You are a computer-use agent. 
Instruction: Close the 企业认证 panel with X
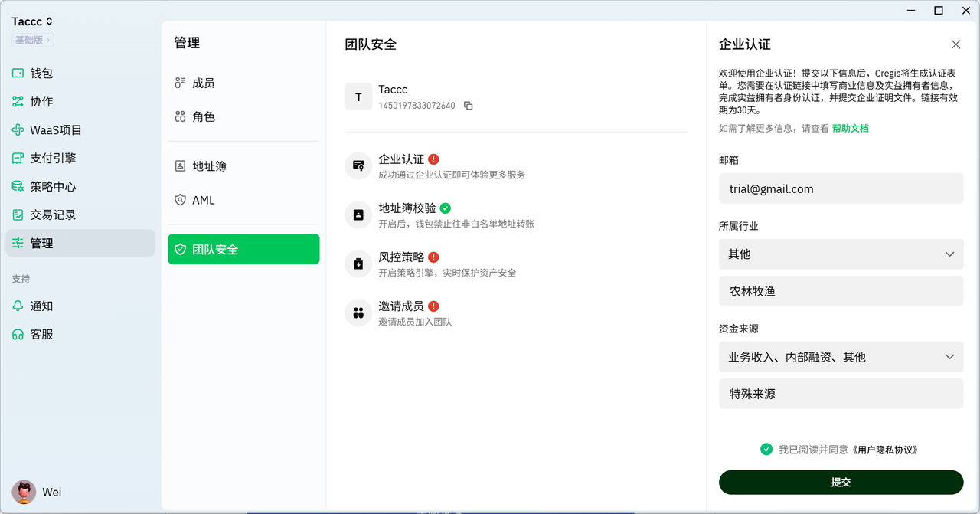(x=955, y=44)
